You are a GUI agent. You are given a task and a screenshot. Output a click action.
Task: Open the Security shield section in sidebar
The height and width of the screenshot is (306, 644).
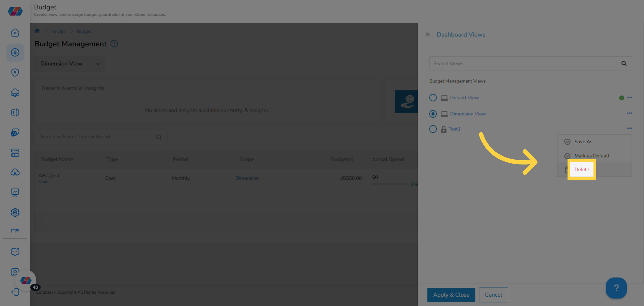(x=15, y=72)
